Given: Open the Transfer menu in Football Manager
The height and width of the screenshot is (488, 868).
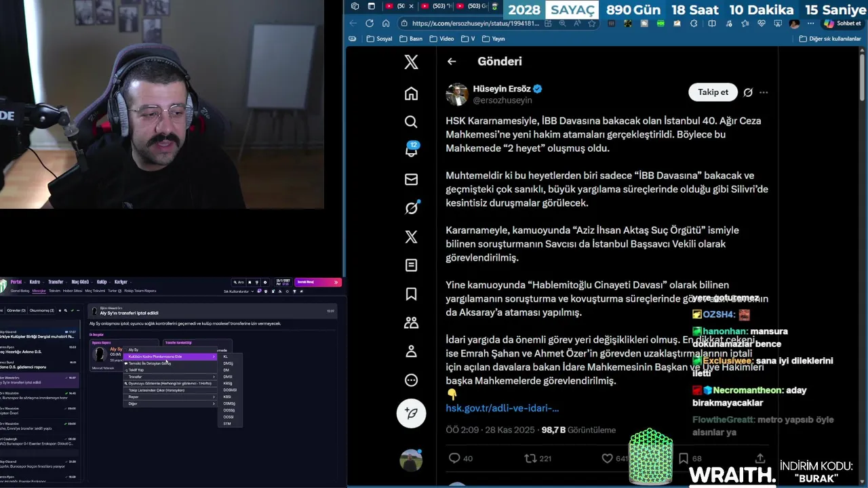Looking at the screenshot, I should [56, 282].
